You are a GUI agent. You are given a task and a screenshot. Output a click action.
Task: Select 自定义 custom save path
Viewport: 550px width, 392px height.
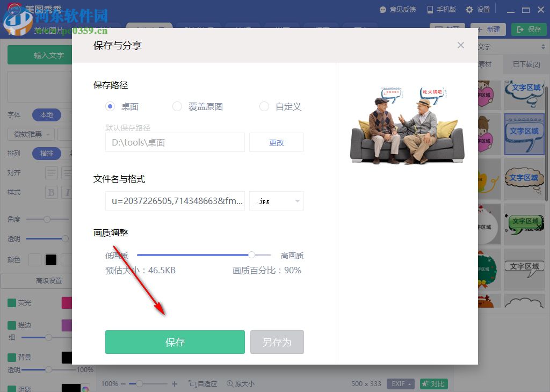tap(264, 106)
